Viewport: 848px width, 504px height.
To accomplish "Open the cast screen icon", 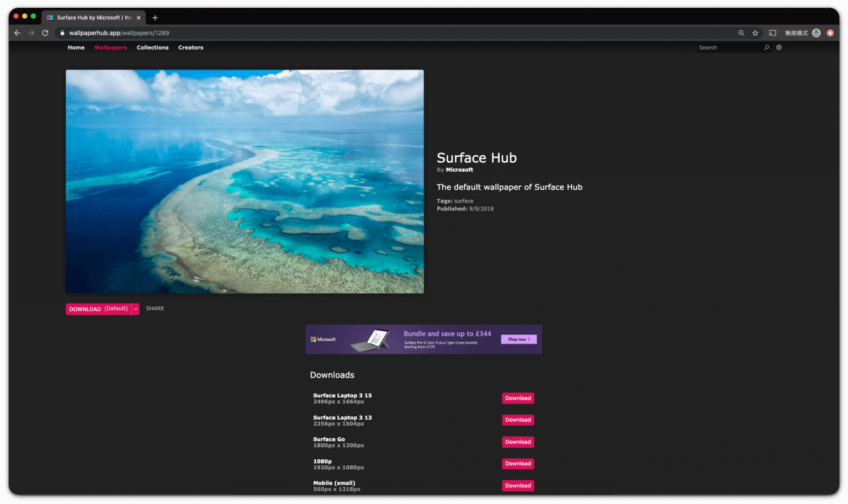I will pyautogui.click(x=772, y=33).
